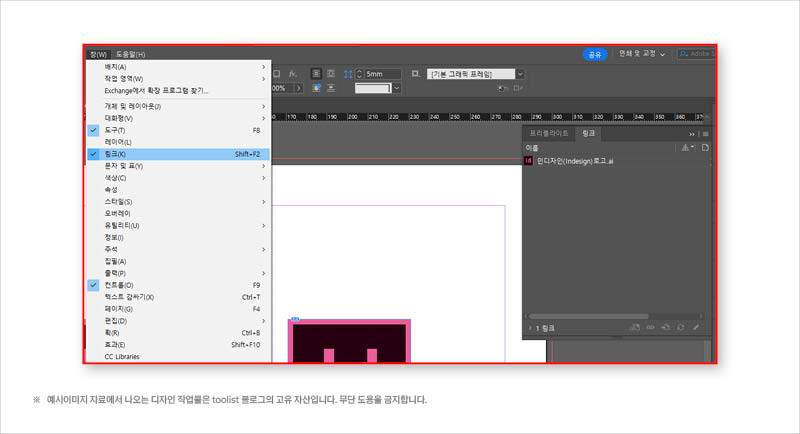Expand the 색상(C) submenu
This screenshot has width=800, height=434.
(x=178, y=178)
